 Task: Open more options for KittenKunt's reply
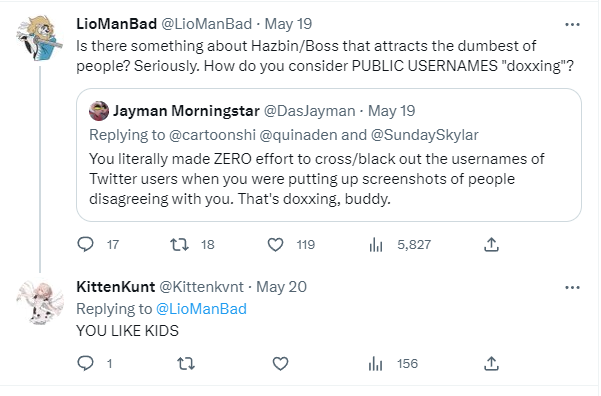pos(572,288)
